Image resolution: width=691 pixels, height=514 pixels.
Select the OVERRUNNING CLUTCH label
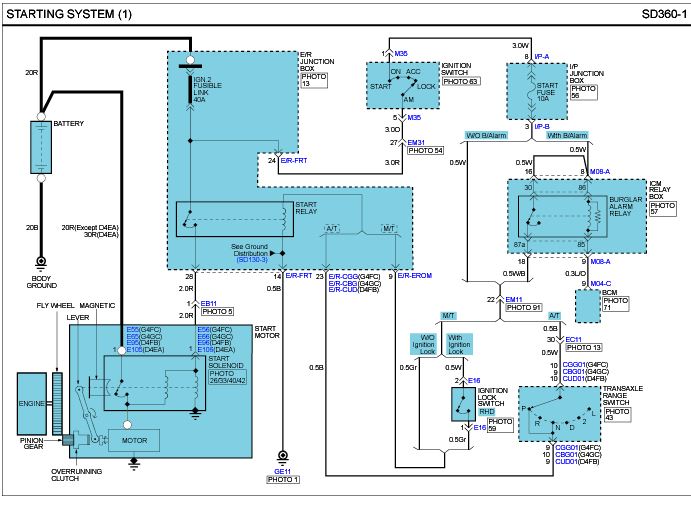pos(76,475)
